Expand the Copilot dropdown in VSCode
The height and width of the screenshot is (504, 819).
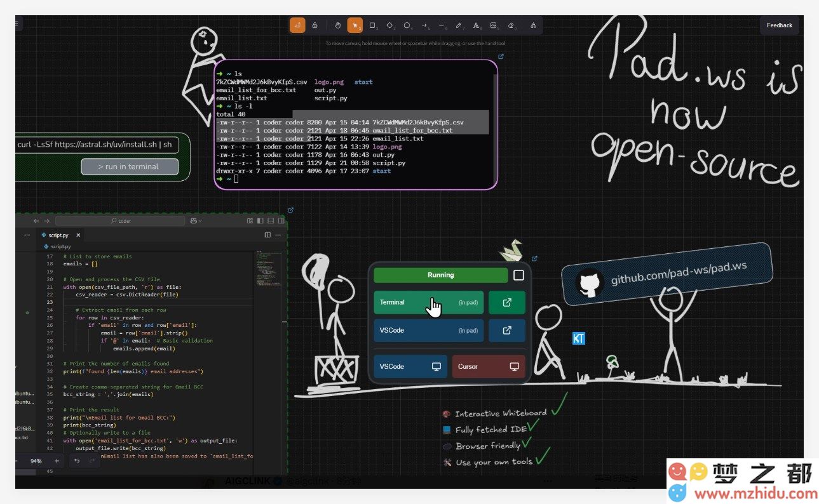click(196, 221)
